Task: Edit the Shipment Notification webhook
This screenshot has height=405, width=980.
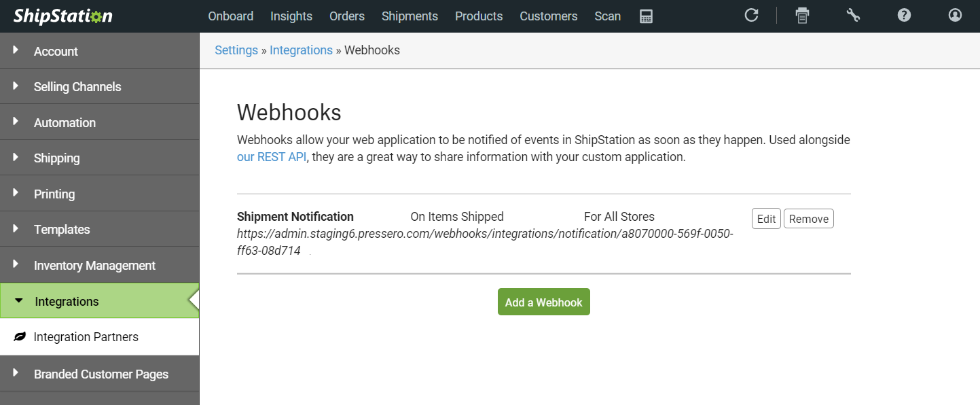Action: click(x=766, y=219)
